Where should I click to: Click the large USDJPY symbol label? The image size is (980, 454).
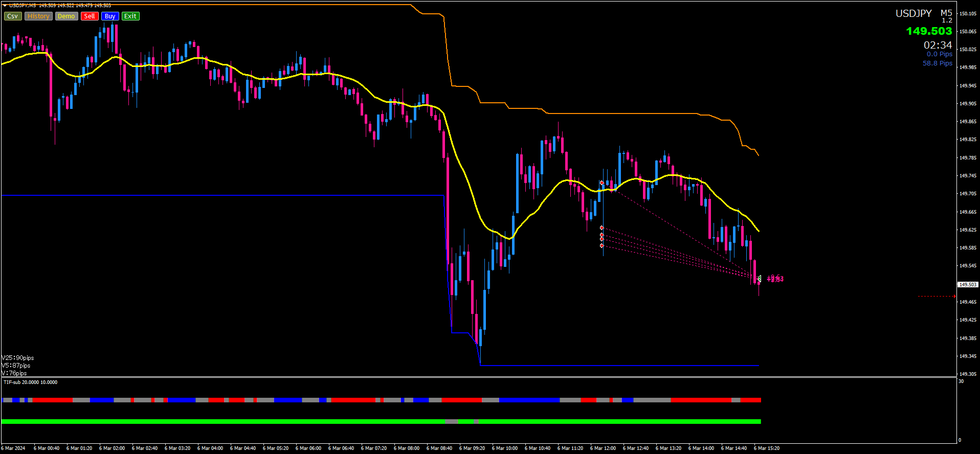click(914, 14)
